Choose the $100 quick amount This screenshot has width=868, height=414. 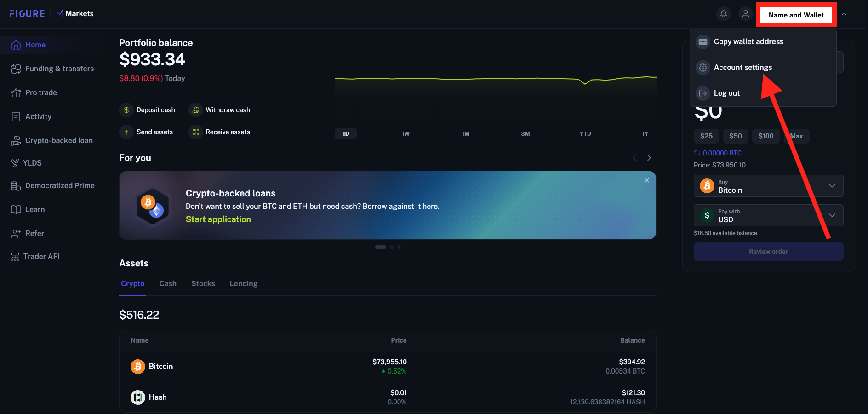(x=766, y=136)
